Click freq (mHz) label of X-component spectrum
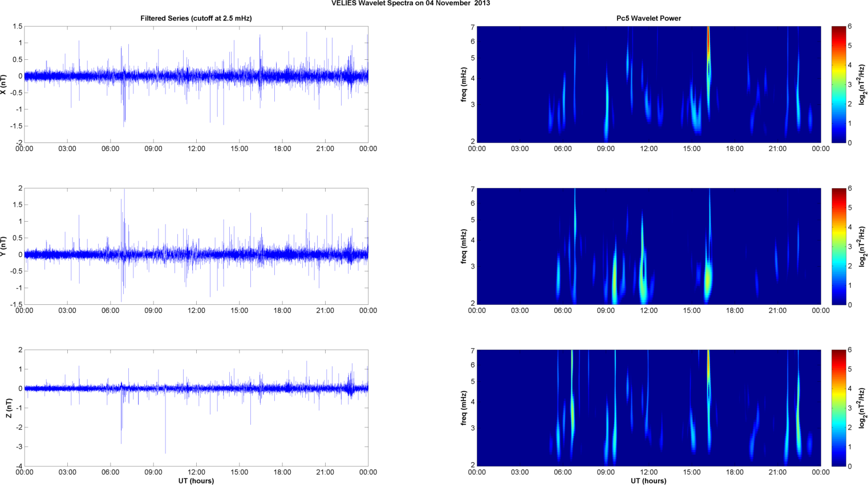868x485 pixels. [x=464, y=84]
